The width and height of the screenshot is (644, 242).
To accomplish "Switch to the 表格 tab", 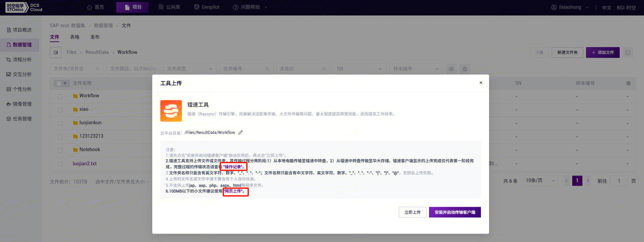I will (75, 37).
